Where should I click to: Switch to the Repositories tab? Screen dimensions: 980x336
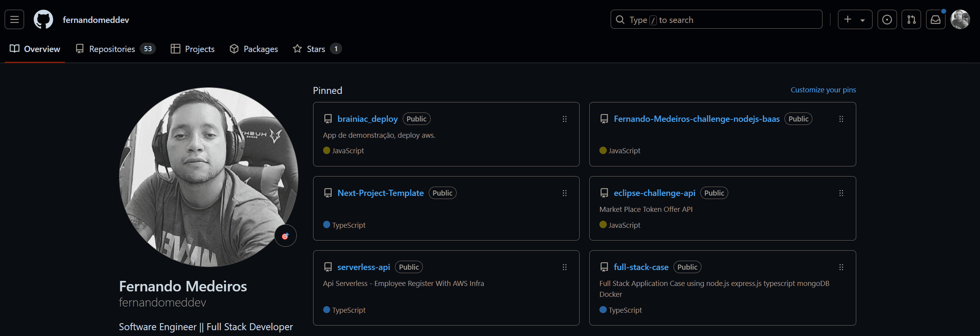[115, 49]
